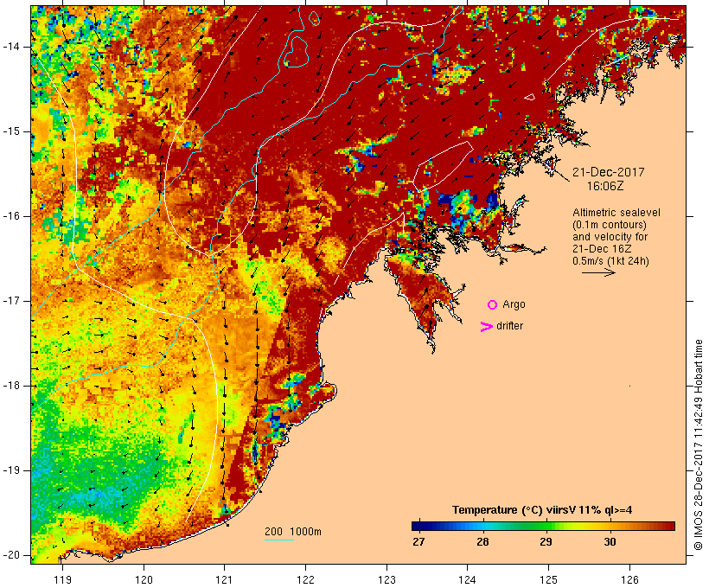Click the 'and velocity for' text line
The width and height of the screenshot is (709, 588).
[x=610, y=237]
